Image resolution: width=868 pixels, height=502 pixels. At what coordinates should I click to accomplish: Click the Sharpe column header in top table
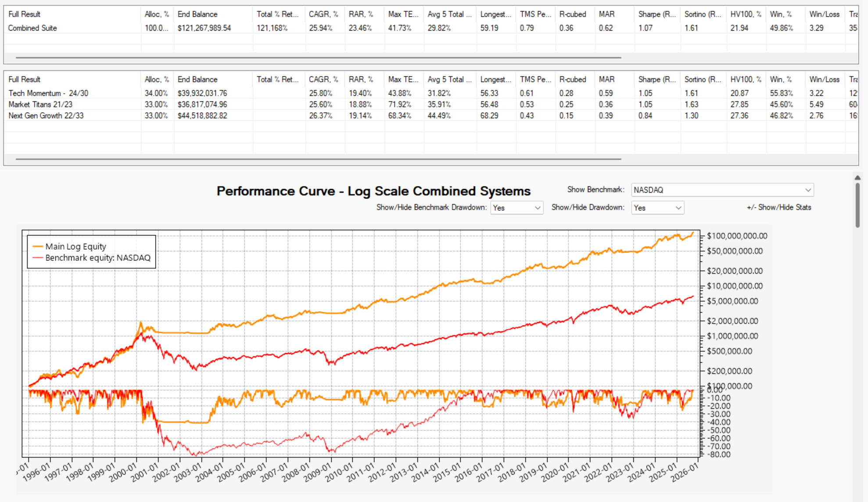pos(657,14)
